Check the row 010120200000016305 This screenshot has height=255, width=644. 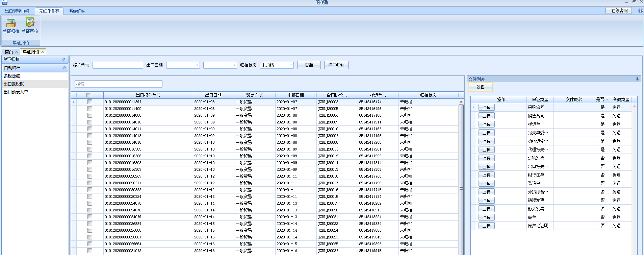[x=90, y=149]
